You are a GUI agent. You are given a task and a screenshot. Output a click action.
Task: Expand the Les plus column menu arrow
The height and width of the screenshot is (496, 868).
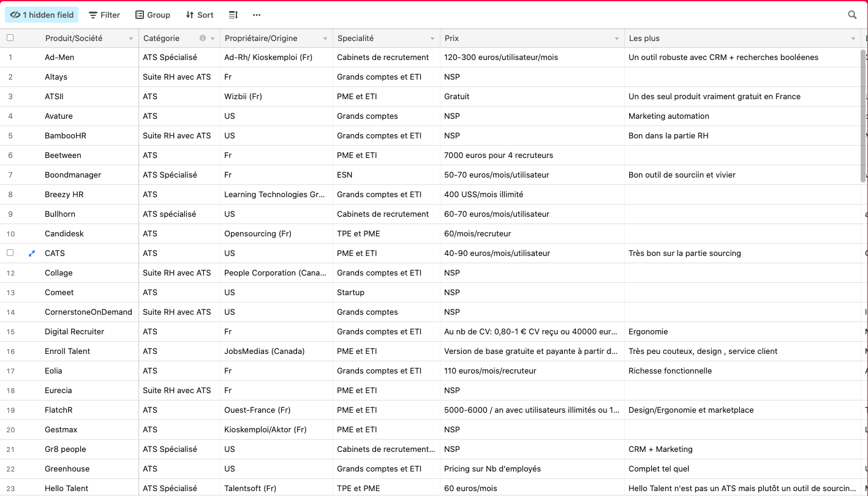coord(853,39)
